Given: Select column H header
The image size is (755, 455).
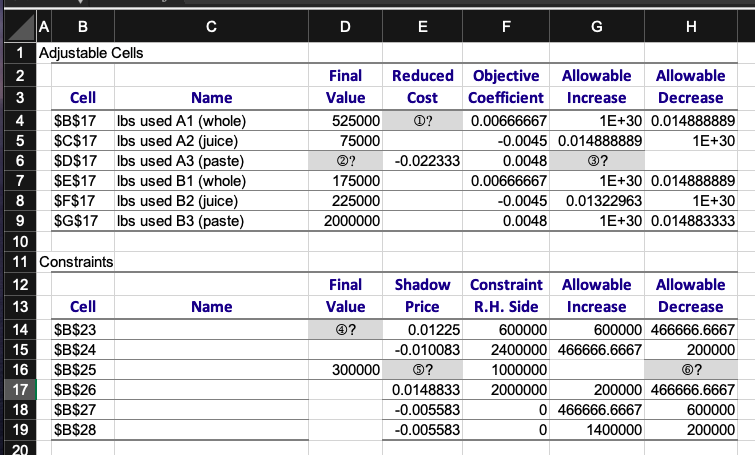Looking at the screenshot, I should [691, 26].
